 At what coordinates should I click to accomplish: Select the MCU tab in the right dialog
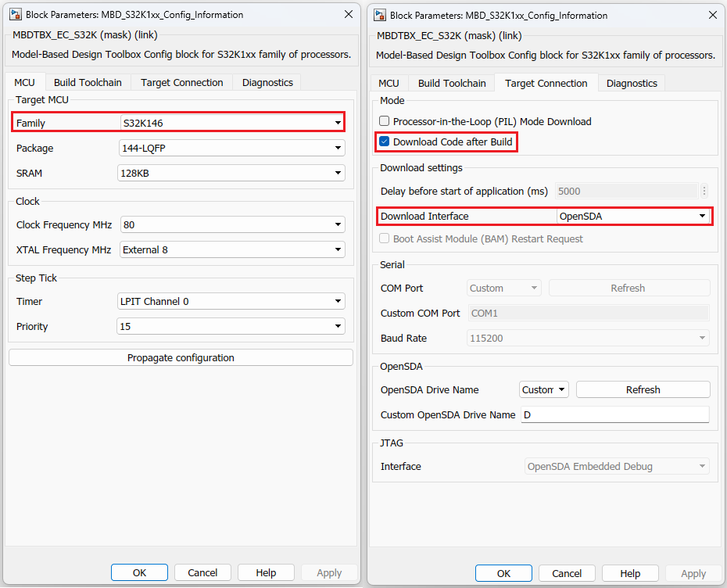(390, 83)
